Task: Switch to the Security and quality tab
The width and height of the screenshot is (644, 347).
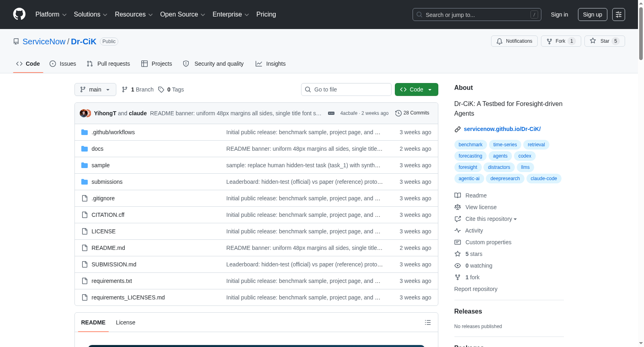Action: coord(213,64)
